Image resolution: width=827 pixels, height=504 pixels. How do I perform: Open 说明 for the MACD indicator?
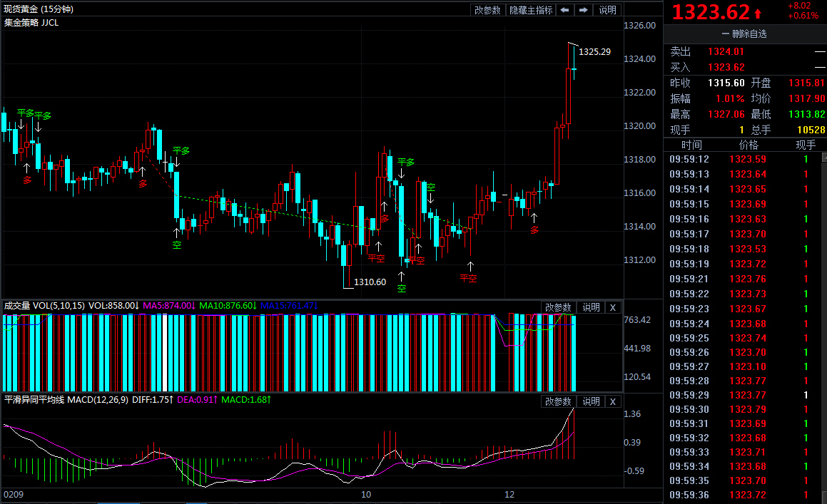(x=591, y=401)
